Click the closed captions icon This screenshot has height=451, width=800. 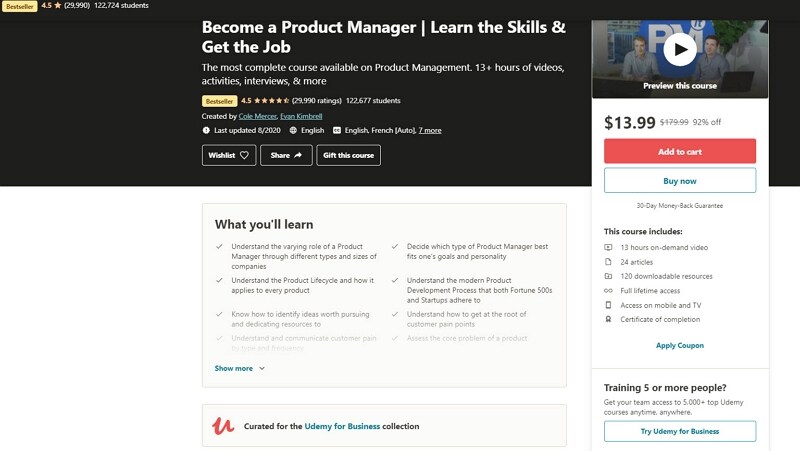(336, 130)
